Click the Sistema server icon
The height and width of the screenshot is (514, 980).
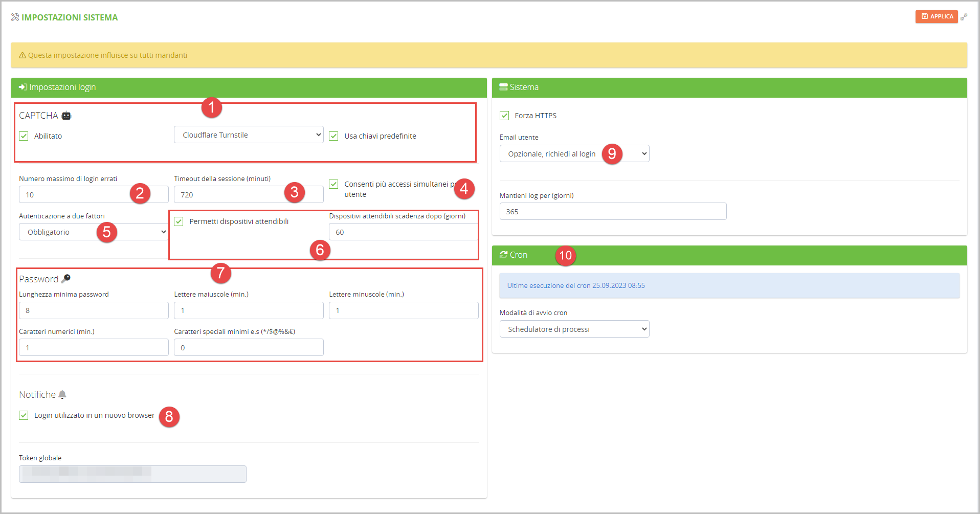(503, 87)
